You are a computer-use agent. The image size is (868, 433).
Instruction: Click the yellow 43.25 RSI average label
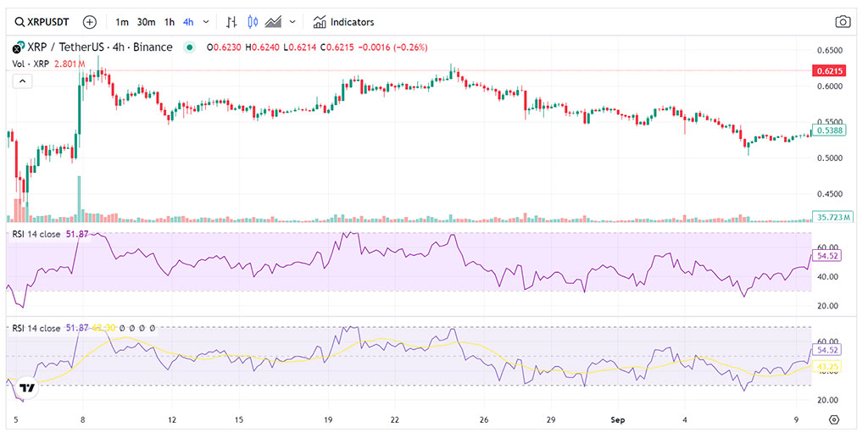(827, 367)
